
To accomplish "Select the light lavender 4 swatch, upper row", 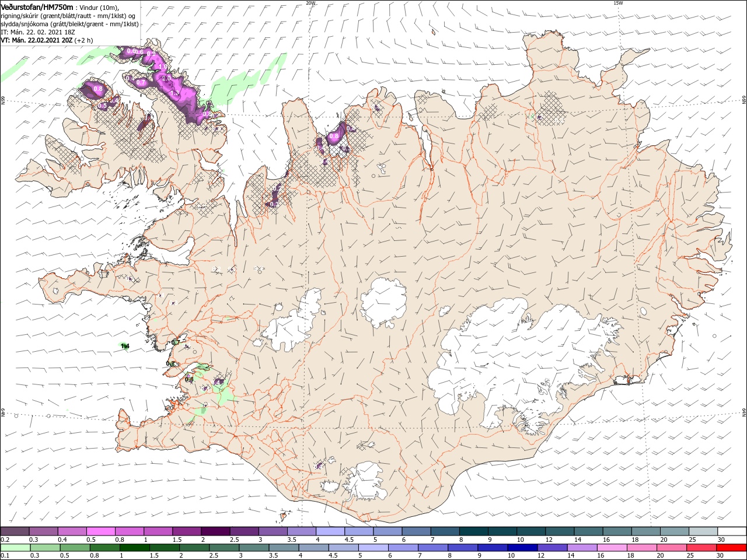I will pos(329,531).
